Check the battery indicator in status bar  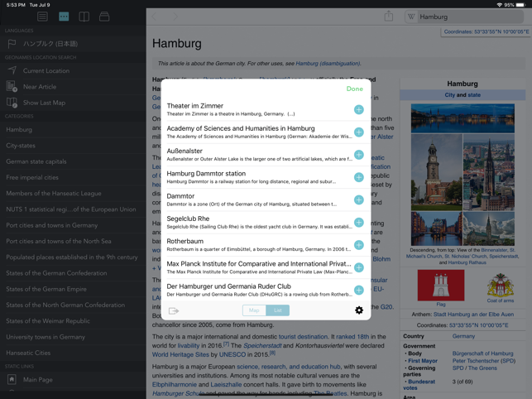coord(520,5)
